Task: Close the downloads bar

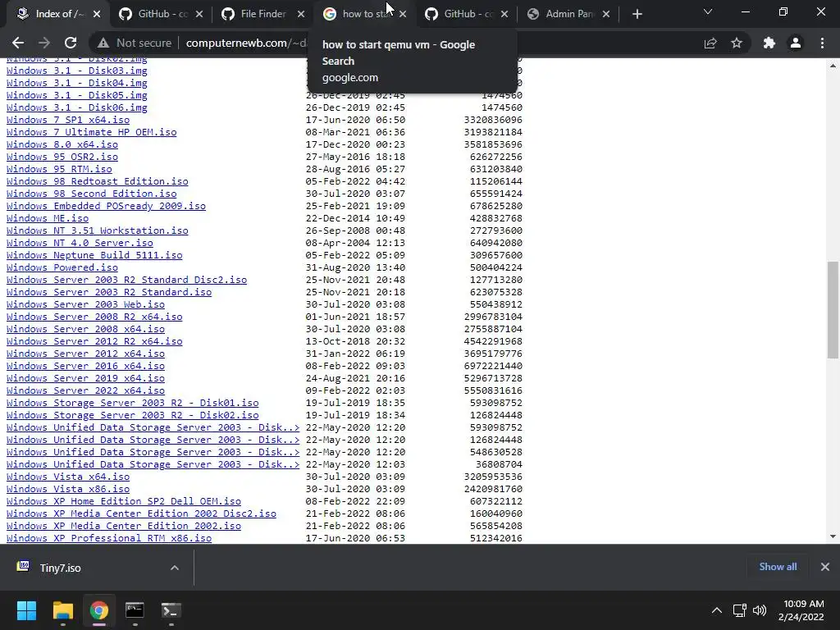Action: coord(825,567)
